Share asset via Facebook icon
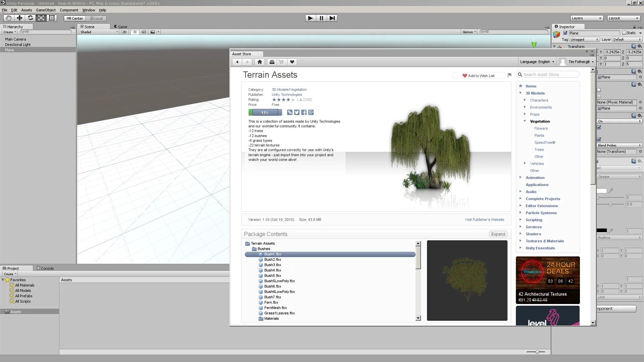Screen dimensions: 644x362 coord(304,112)
